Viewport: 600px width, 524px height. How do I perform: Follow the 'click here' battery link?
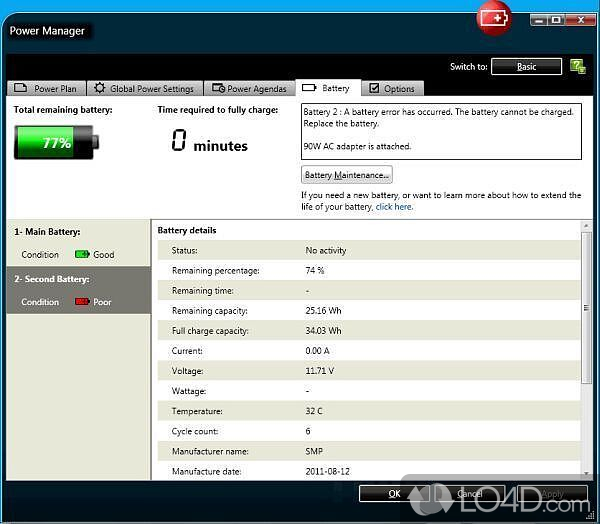(394, 207)
